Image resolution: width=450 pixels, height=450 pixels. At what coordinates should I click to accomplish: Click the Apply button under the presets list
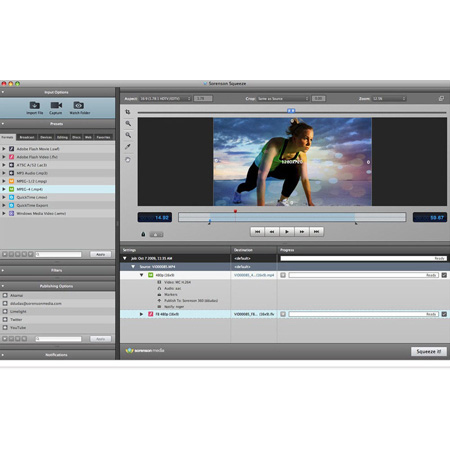(x=100, y=254)
